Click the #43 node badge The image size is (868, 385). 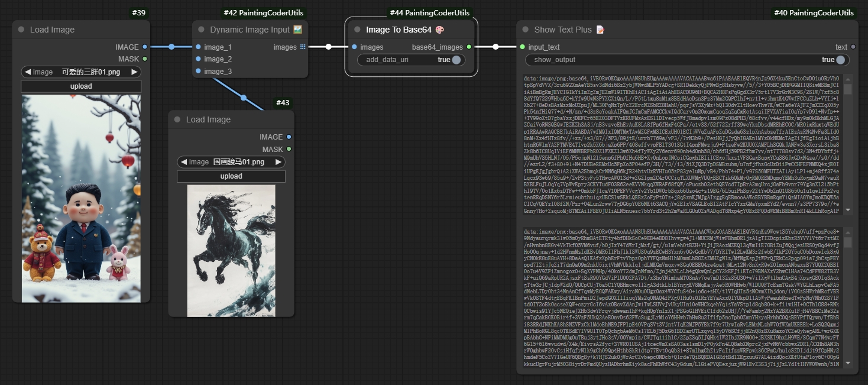click(x=283, y=102)
